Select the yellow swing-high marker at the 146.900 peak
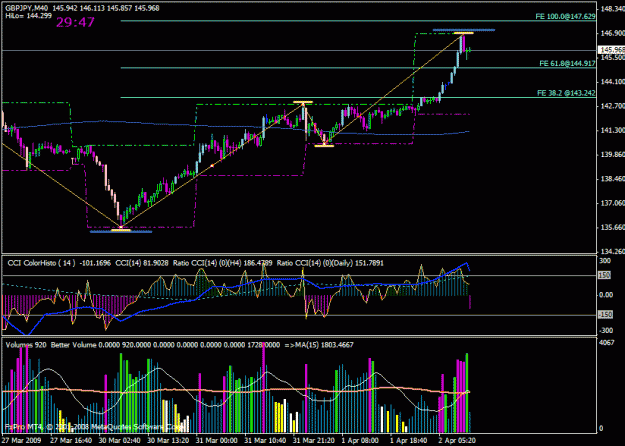The image size is (625, 446). (464, 33)
